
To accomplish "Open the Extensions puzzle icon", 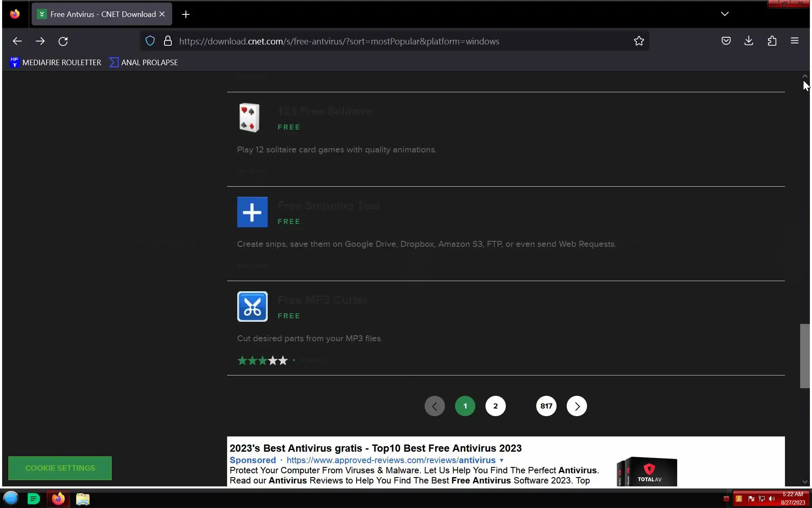I will pos(772,41).
